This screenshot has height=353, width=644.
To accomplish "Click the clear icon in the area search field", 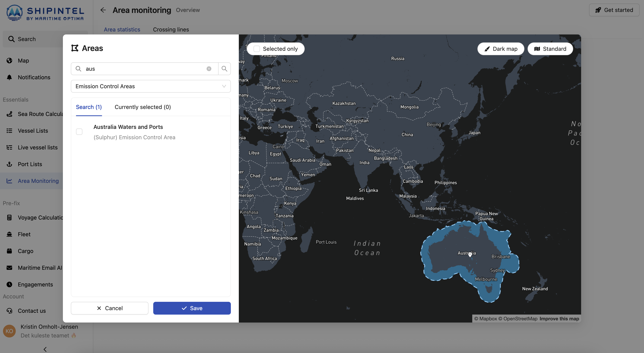I will (x=209, y=69).
